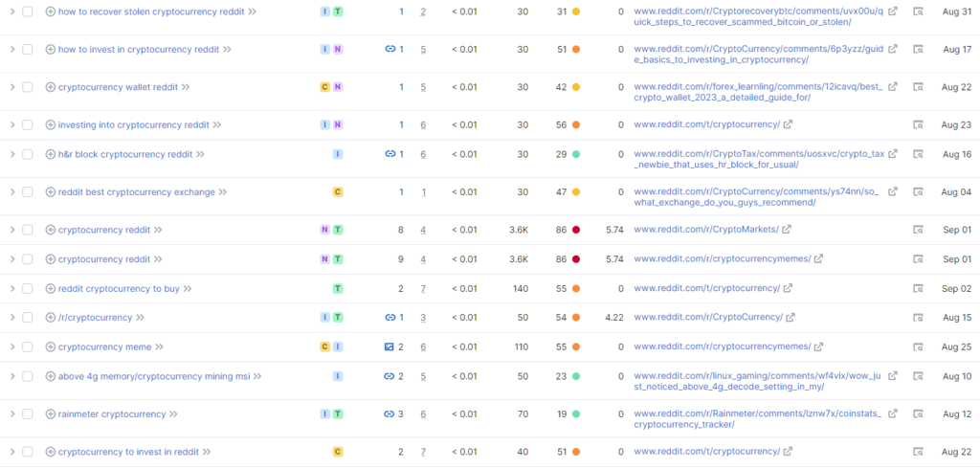Expand the 'h&r block cryptocurrency reddit' row chevron
This screenshot has width=980, height=469.
(11, 154)
